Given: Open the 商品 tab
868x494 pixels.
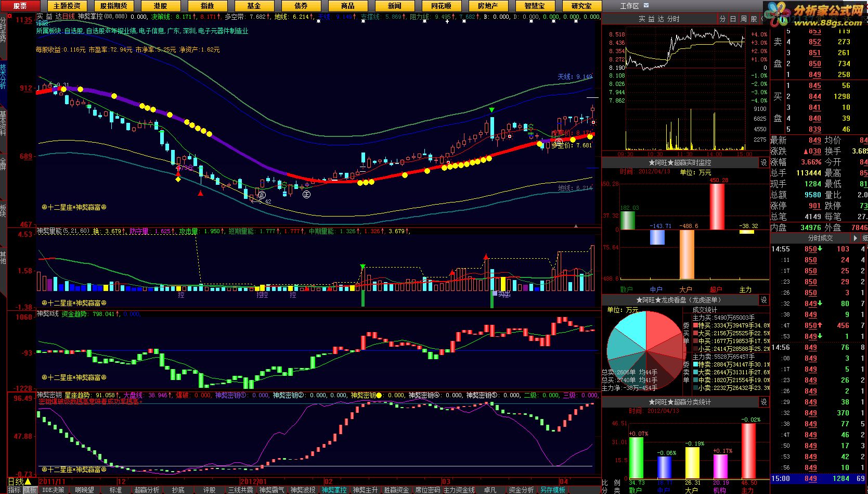Looking at the screenshot, I should point(347,6).
